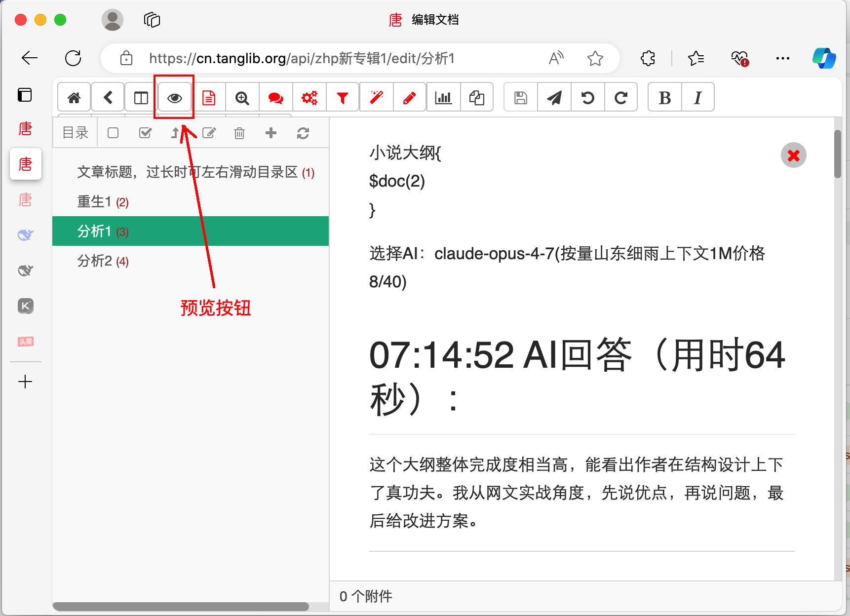Click the content vertical scrollbar thumb
Screen dimensions: 850x616
click(x=838, y=154)
